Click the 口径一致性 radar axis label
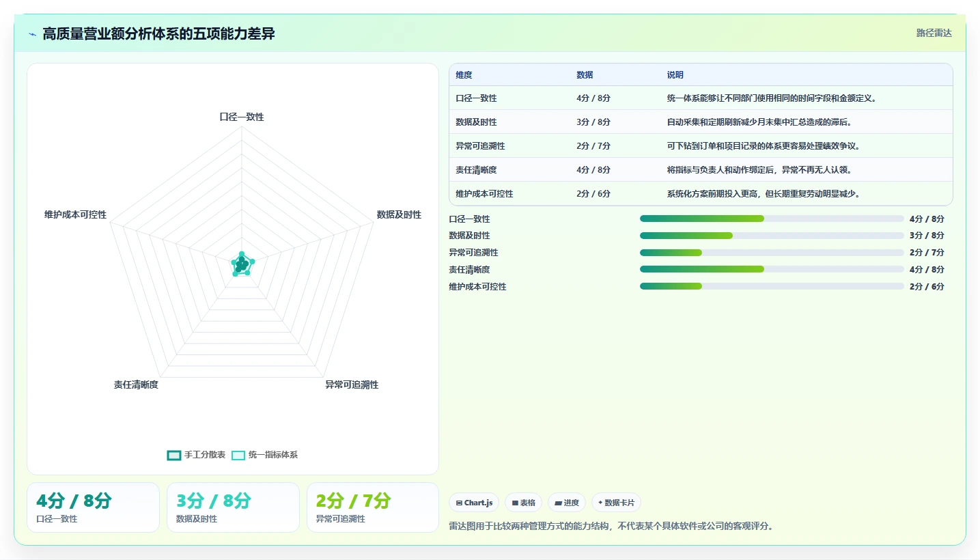The width and height of the screenshot is (980, 560). [242, 117]
